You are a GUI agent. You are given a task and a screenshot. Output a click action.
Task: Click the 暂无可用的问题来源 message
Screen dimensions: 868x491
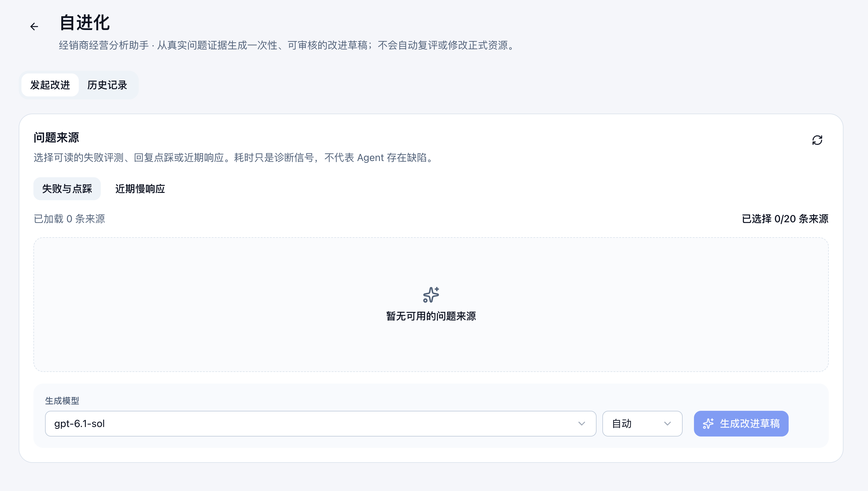tap(431, 316)
